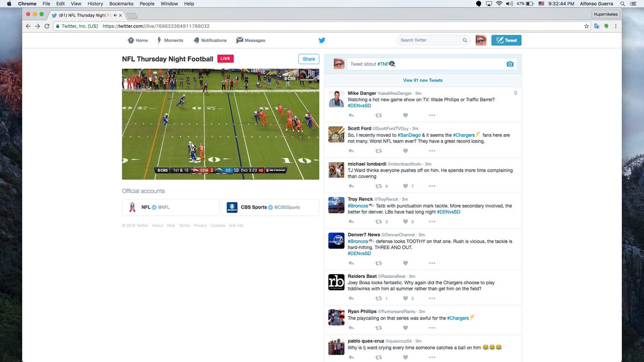
Task: Click the browser back arrow
Action: pyautogui.click(x=28, y=26)
